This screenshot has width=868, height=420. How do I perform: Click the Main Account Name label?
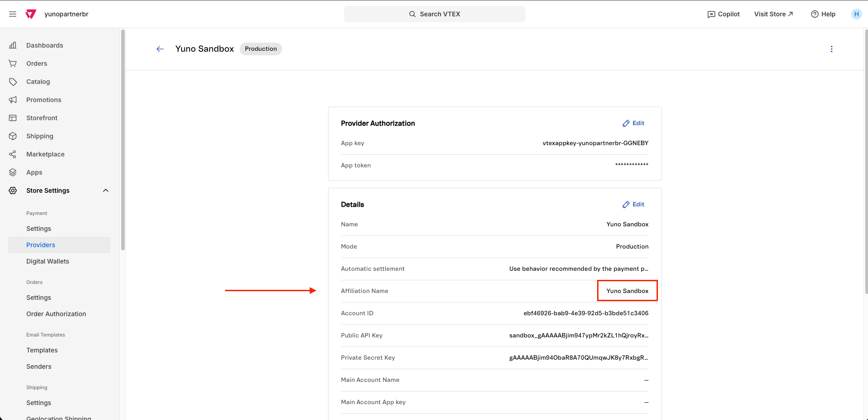point(370,380)
